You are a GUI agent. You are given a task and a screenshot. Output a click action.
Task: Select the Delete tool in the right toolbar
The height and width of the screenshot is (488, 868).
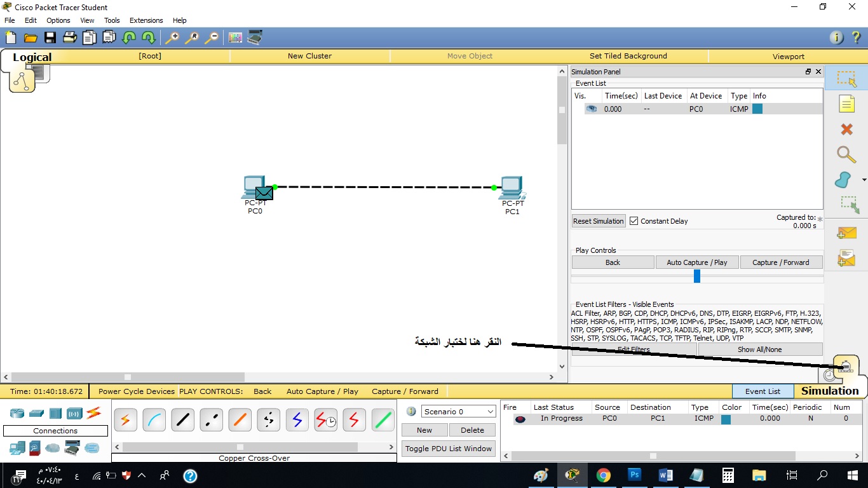coord(846,129)
